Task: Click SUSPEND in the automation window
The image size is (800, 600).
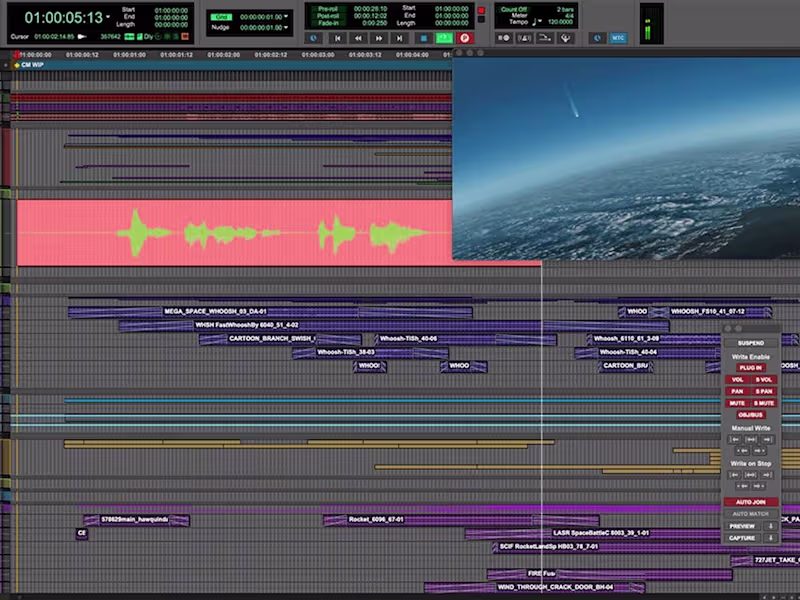Action: pyautogui.click(x=751, y=343)
